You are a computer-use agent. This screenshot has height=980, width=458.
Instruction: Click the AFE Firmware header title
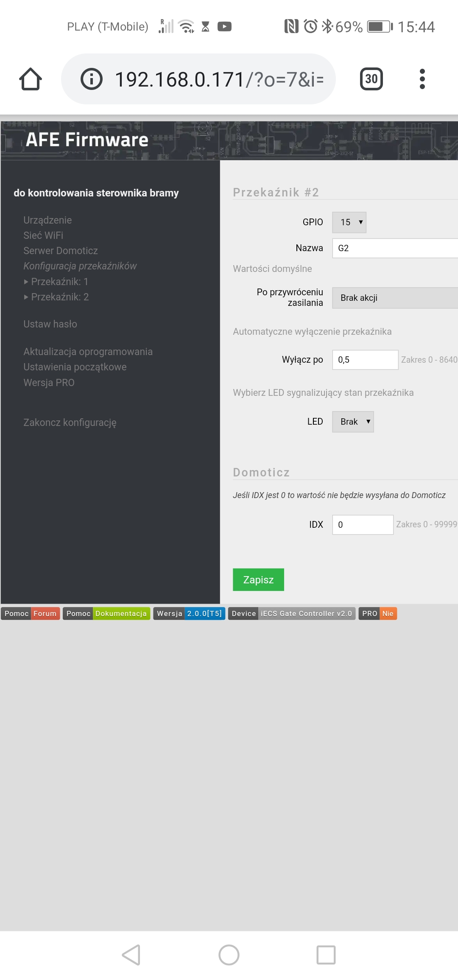click(x=87, y=140)
